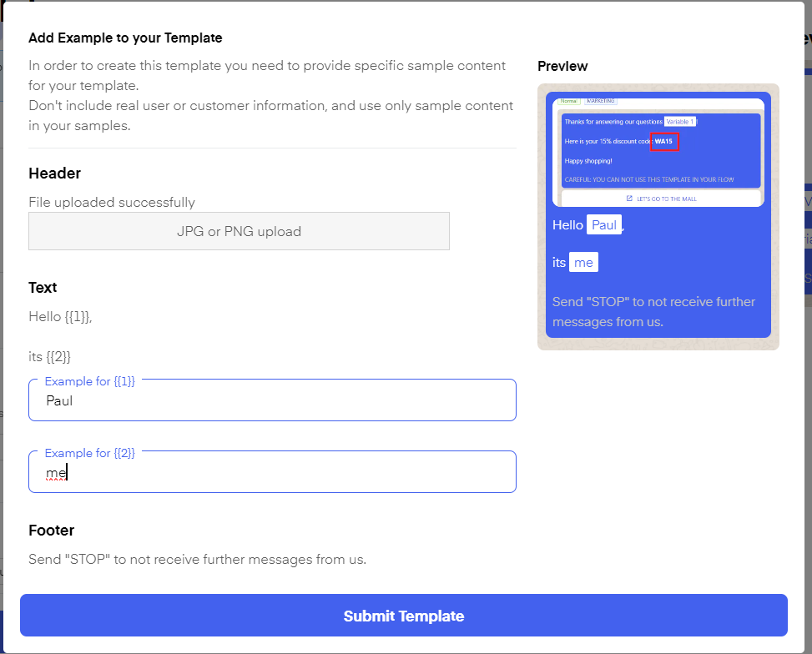812x654 pixels.
Task: Open the JPG or PNG upload area
Action: 239,231
